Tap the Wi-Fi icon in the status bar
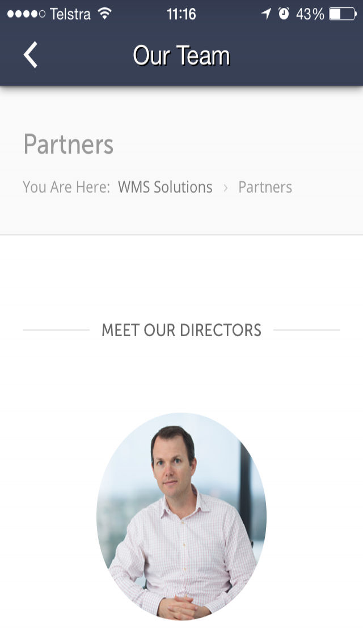The height and width of the screenshot is (644, 363). (105, 14)
